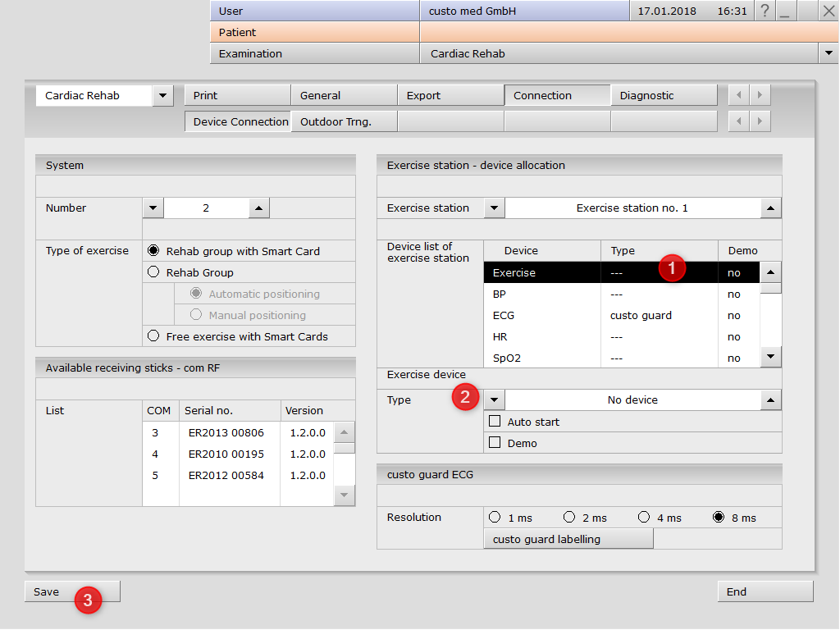Select the ECG row in device list

[x=622, y=316]
